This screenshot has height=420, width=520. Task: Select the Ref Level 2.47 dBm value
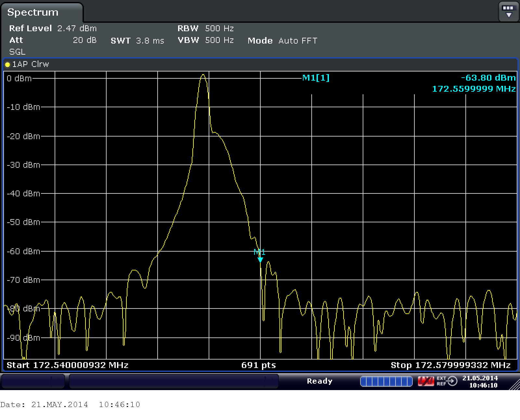coord(77,29)
